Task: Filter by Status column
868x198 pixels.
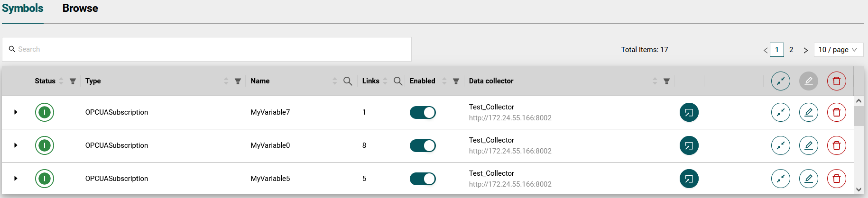Action: pyautogui.click(x=73, y=81)
